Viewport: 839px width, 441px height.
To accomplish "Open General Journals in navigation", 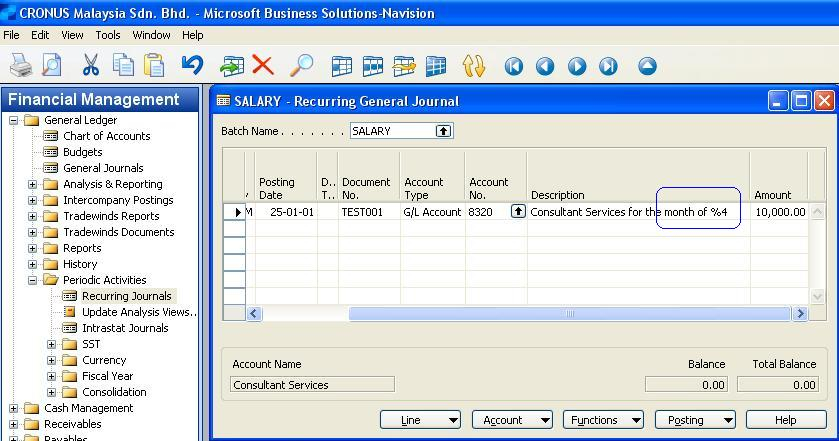I will [x=103, y=168].
